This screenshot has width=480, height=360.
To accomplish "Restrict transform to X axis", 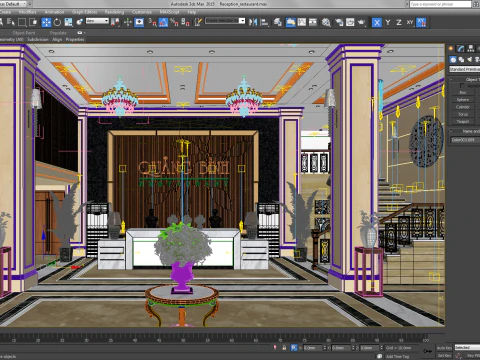I will (377, 22).
